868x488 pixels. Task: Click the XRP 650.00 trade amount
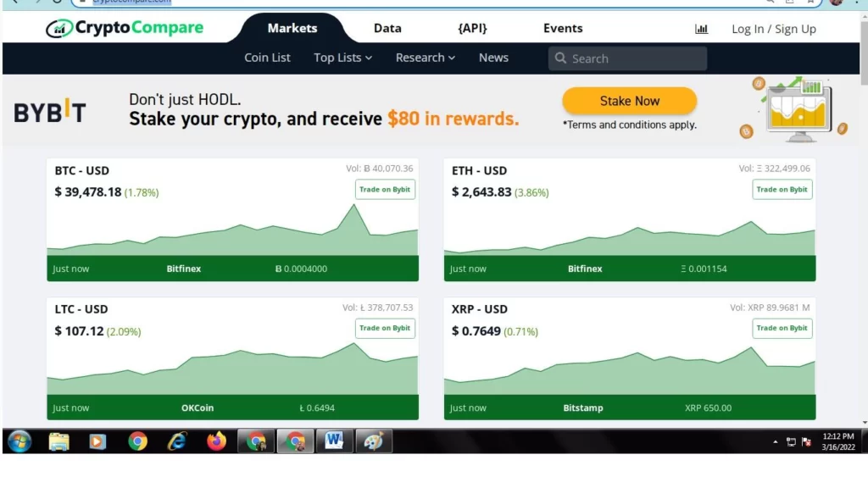(708, 408)
